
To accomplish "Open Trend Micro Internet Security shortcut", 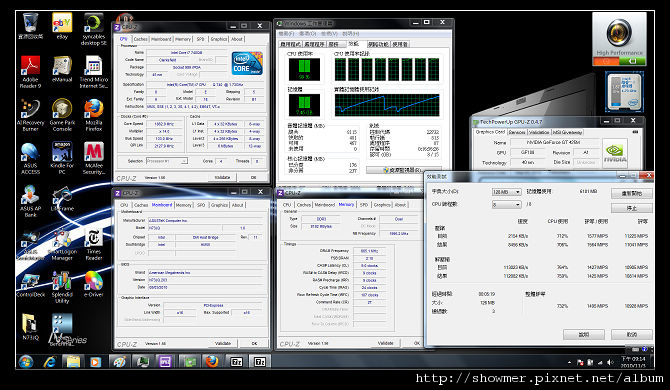I will [94, 71].
